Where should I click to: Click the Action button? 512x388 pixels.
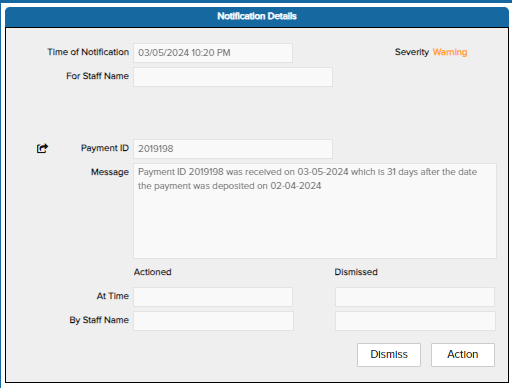pos(463,355)
